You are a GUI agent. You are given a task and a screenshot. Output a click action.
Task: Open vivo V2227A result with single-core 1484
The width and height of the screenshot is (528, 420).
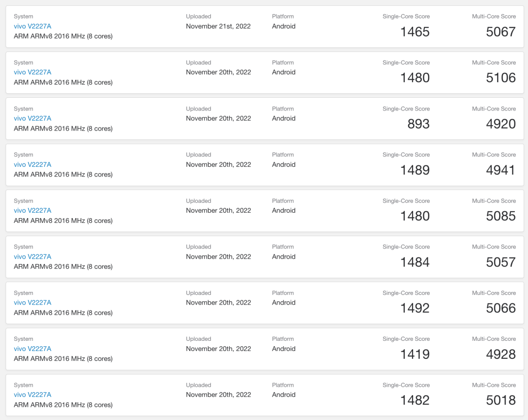[x=32, y=257]
